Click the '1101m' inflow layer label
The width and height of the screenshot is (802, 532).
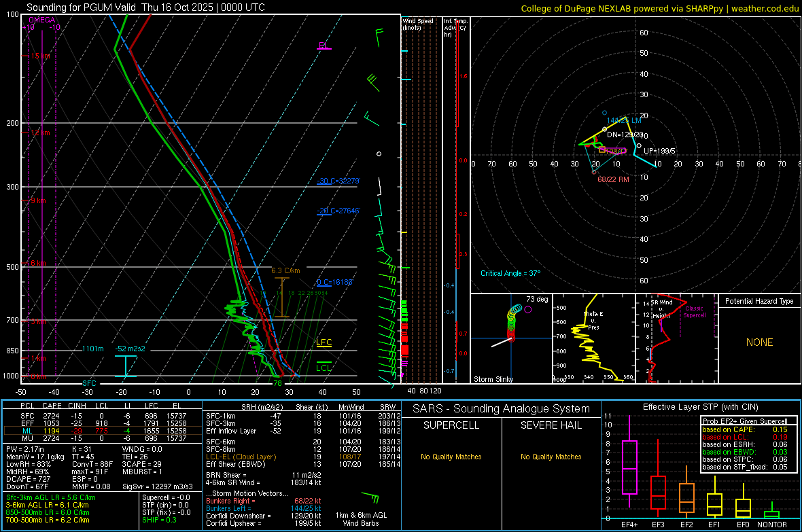click(x=92, y=349)
